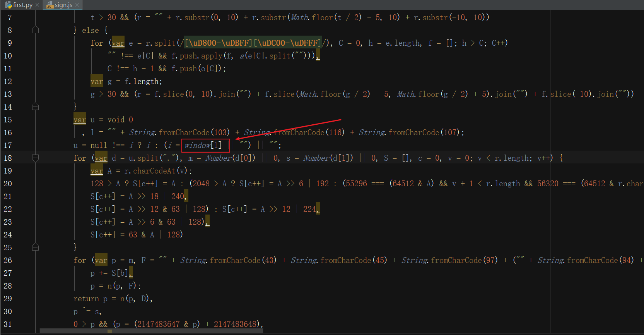
Task: Close the first.py tab
Action: (x=38, y=5)
